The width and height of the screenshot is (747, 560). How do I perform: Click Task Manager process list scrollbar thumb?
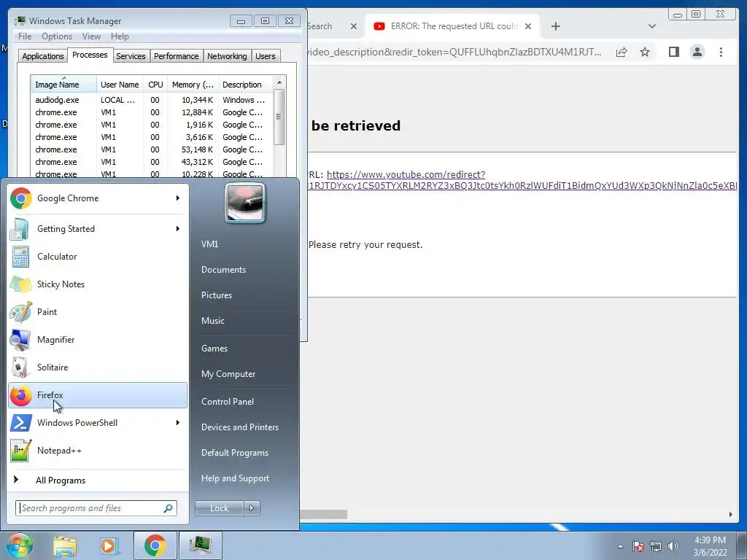pos(279,117)
